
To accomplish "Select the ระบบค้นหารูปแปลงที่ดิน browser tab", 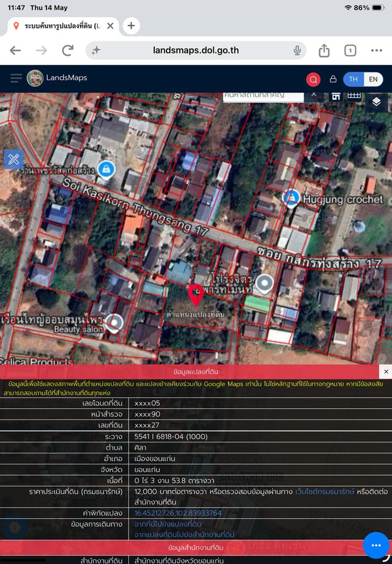I will (63, 26).
